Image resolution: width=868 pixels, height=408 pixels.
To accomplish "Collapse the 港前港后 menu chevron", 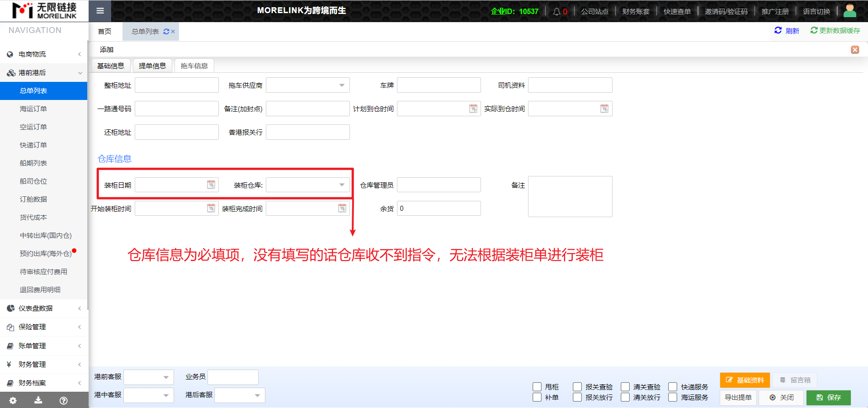I will coord(80,73).
